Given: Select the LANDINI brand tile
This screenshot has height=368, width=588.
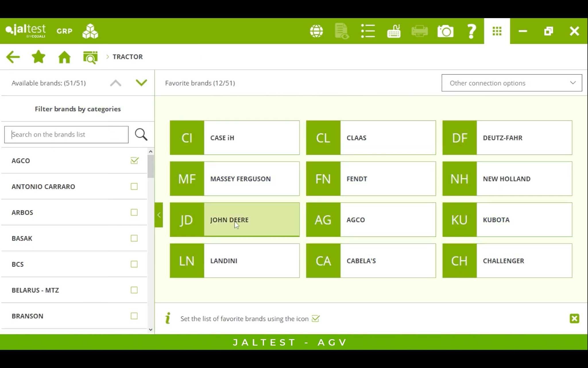Looking at the screenshot, I should (x=235, y=261).
